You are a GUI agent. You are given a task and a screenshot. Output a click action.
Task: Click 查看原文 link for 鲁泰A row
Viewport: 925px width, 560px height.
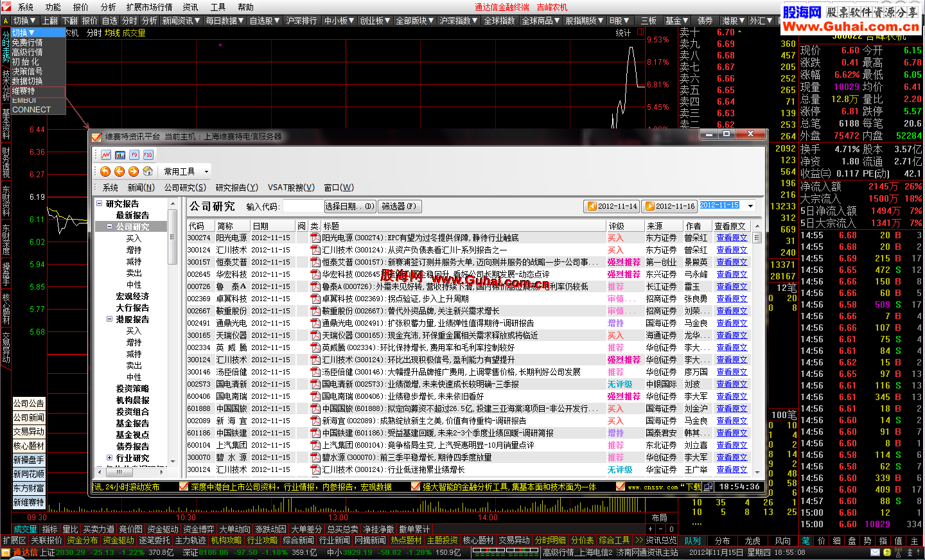732,286
